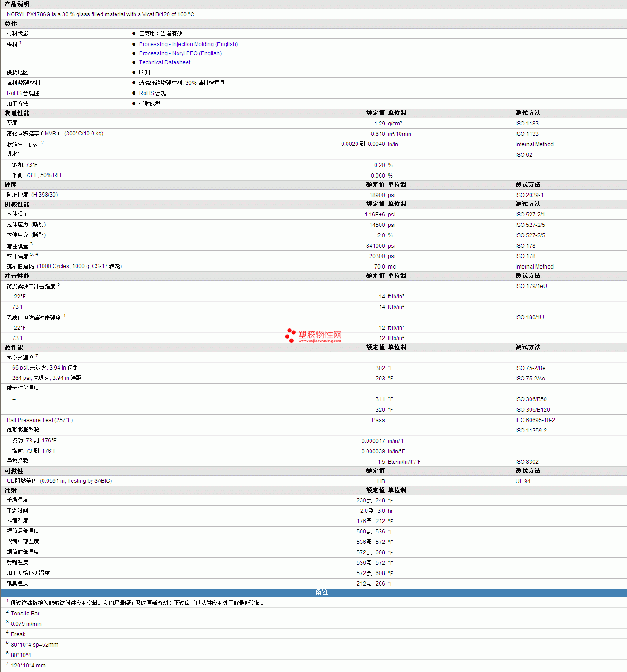627x672 pixels.
Task: Click the ISO 179/1eU test method
Action: 531,286
